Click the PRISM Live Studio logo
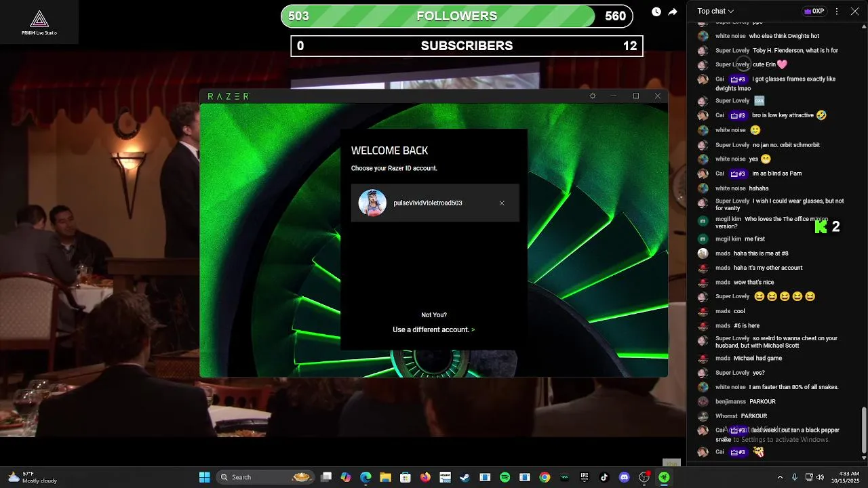The height and width of the screenshot is (488, 868). point(39,22)
